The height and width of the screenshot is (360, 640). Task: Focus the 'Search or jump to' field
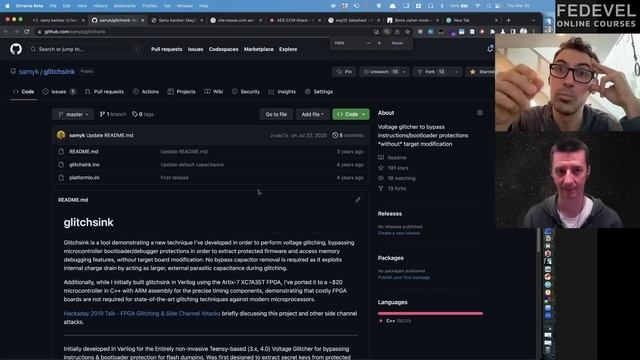point(85,49)
